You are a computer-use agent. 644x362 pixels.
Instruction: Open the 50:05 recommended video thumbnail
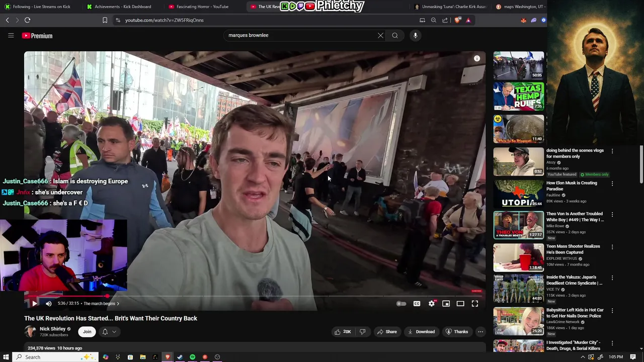518,65
